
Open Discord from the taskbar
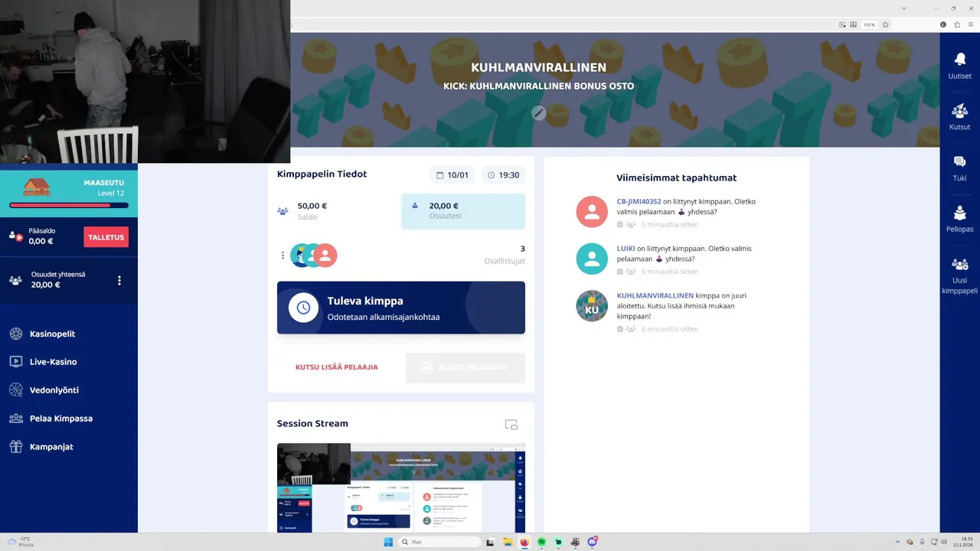tap(592, 542)
